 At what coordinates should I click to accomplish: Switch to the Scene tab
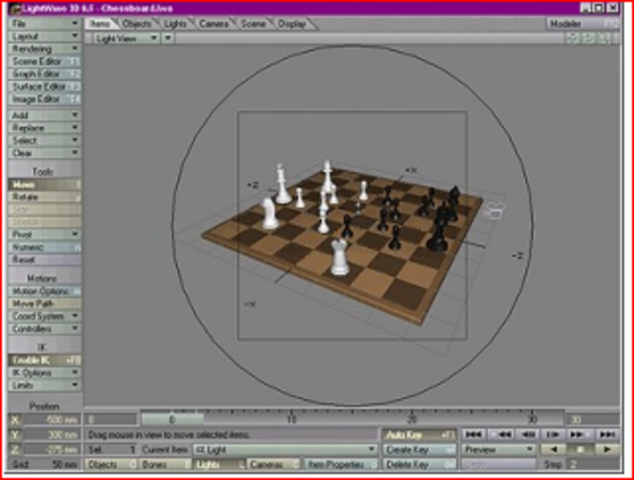pyautogui.click(x=253, y=24)
